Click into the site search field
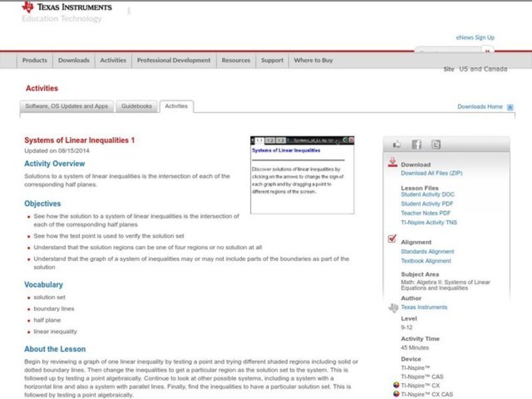Viewport: 532px width, 399px height. click(x=446, y=51)
